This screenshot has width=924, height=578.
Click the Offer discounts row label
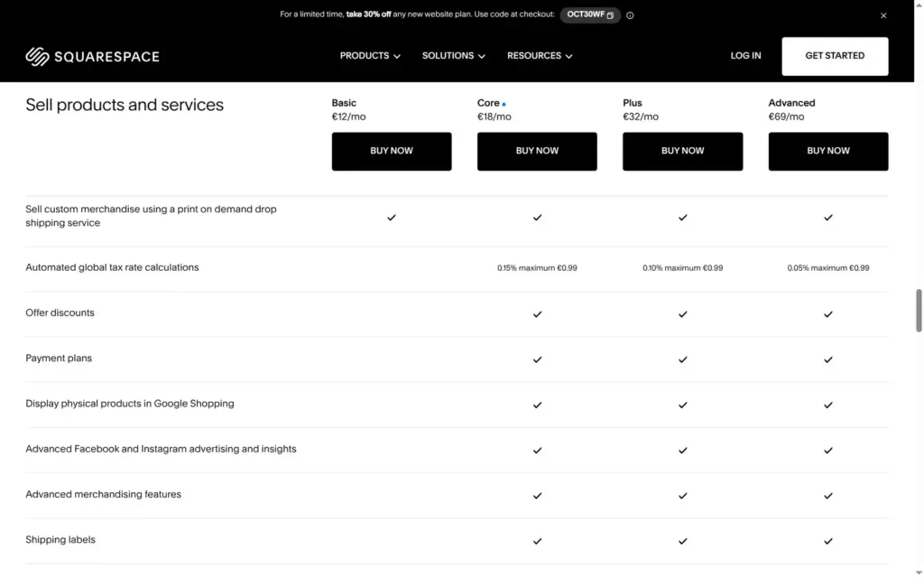(x=60, y=313)
